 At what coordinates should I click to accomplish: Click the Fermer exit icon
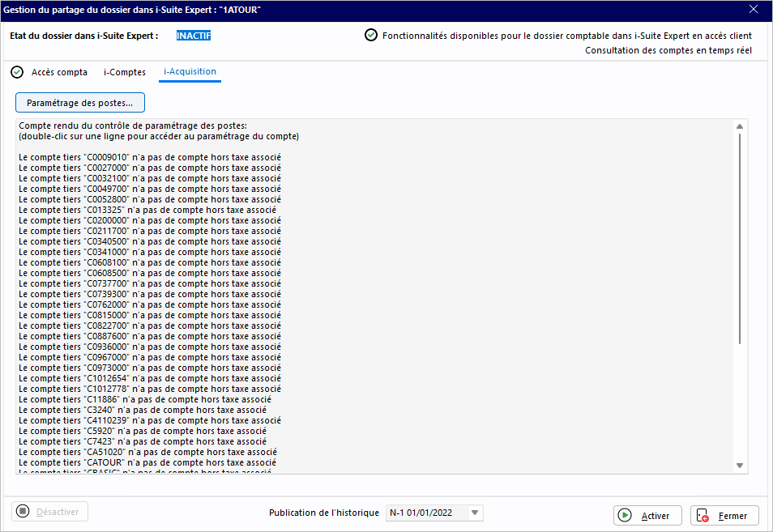[703, 516]
